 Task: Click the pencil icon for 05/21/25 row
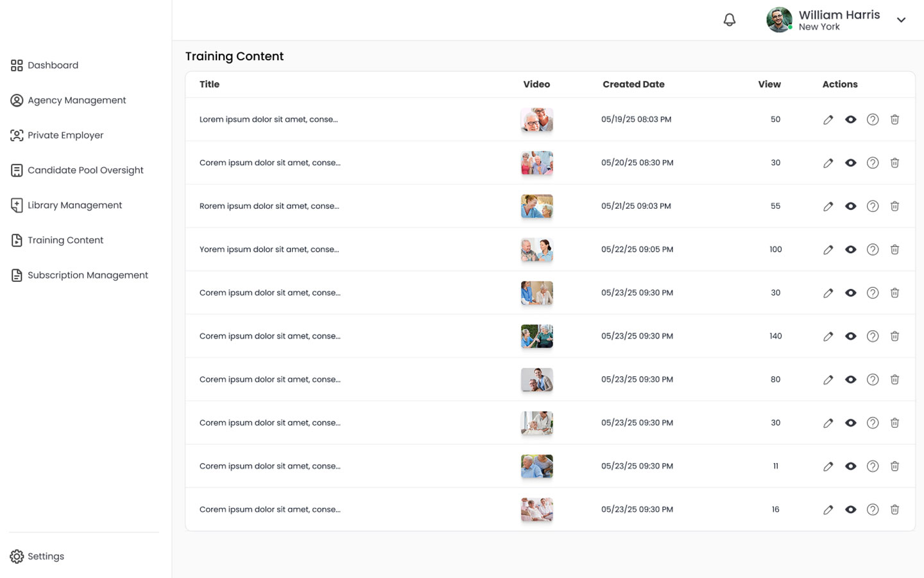click(x=828, y=206)
